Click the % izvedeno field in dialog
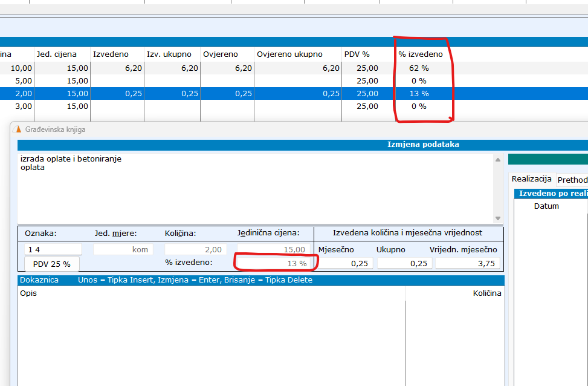The image size is (588, 386). (274, 263)
